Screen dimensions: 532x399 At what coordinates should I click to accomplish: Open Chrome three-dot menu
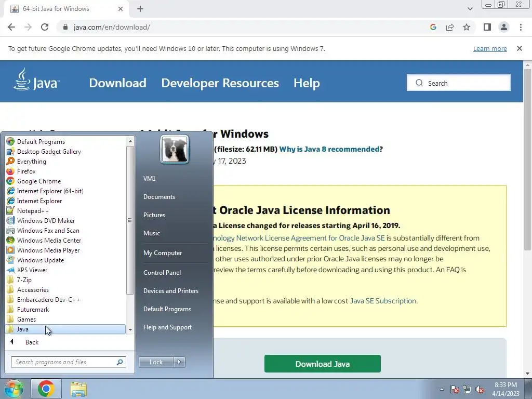point(521,27)
